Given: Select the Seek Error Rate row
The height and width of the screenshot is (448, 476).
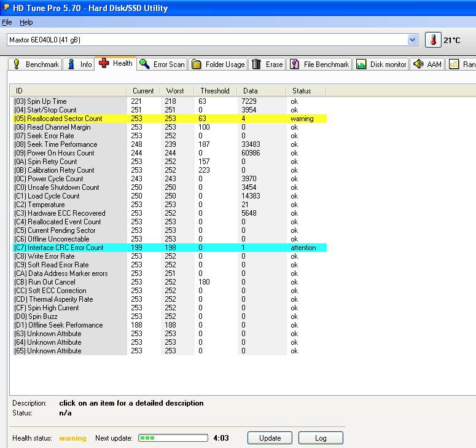Looking at the screenshot, I should tap(170, 136).
